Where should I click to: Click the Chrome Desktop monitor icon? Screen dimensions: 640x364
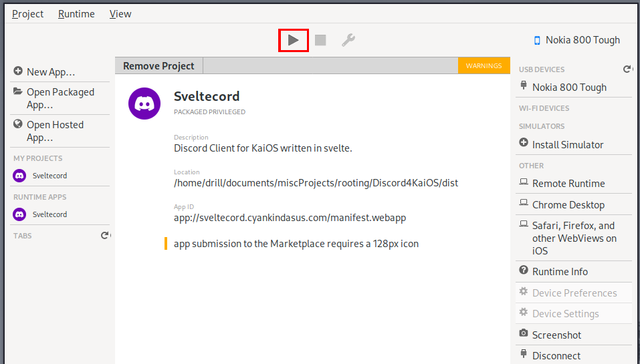pyautogui.click(x=524, y=202)
